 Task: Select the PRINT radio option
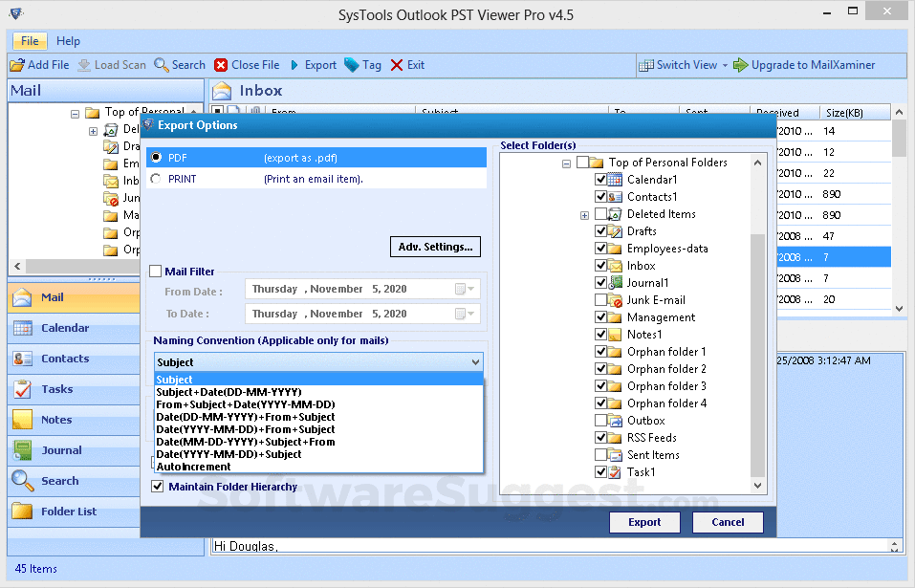[x=156, y=179]
